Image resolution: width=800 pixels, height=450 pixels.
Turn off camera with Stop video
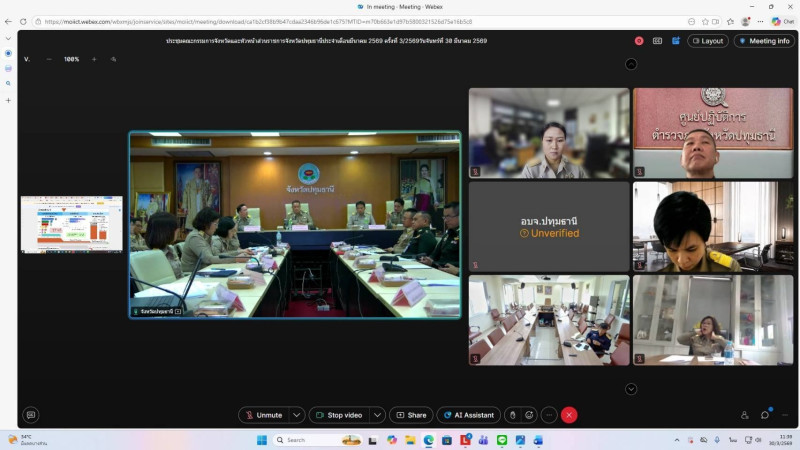coord(338,415)
